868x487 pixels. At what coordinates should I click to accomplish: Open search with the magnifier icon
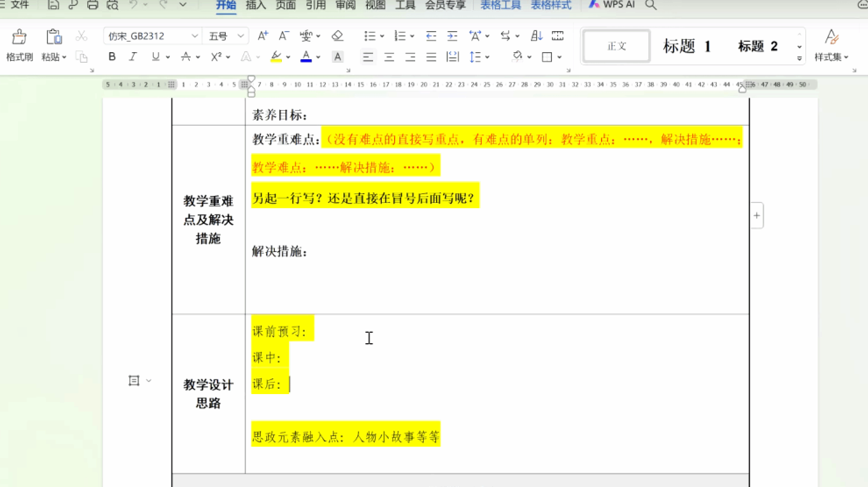(x=651, y=5)
